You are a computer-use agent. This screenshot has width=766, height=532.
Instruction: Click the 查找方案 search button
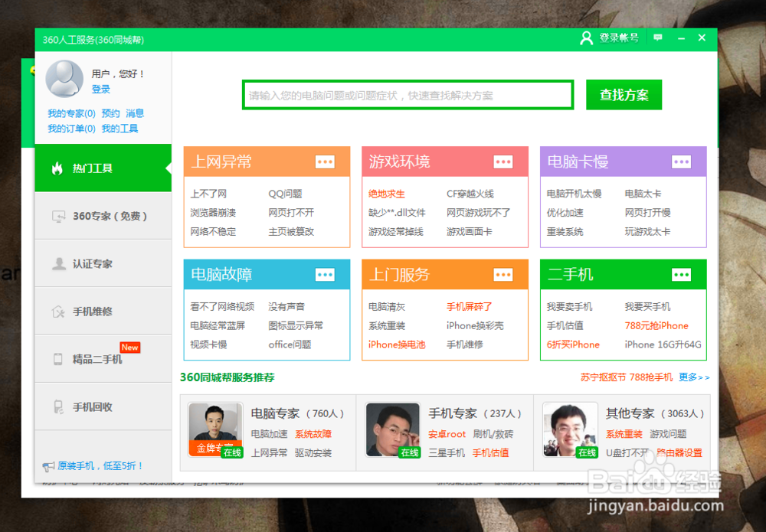pos(624,94)
